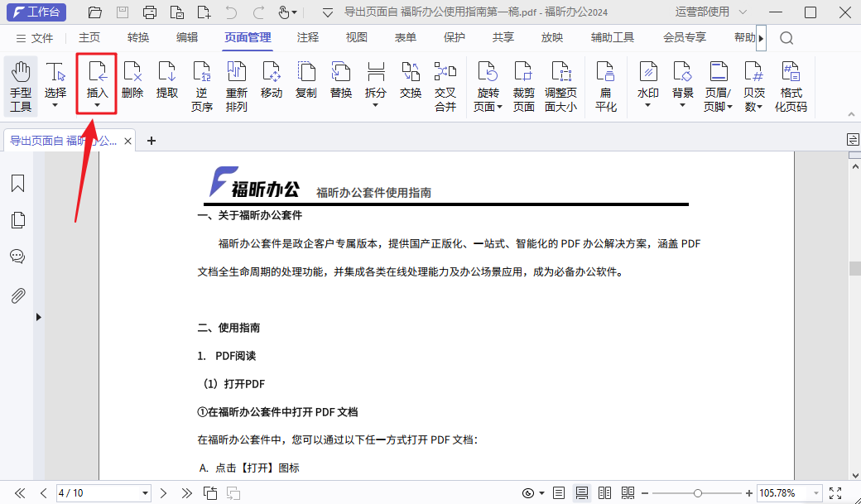Viewport: 861px width, 504px height.
Task: Close the 导出页面自 福昕办公 document tab
Action: pos(127,141)
